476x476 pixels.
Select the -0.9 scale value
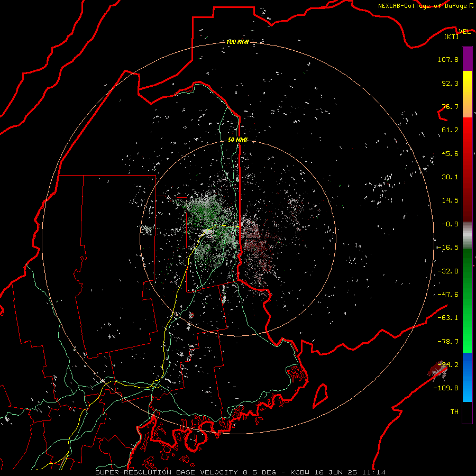pos(450,224)
